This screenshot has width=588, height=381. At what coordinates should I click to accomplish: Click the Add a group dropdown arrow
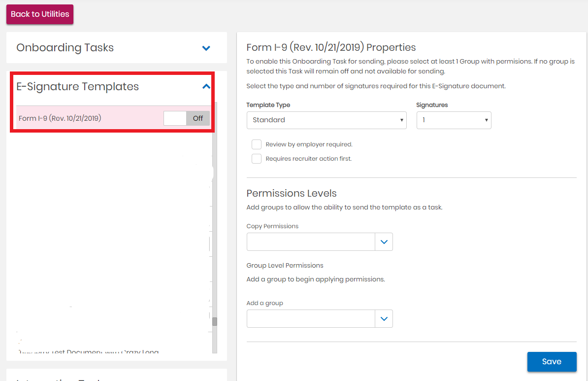coord(384,319)
